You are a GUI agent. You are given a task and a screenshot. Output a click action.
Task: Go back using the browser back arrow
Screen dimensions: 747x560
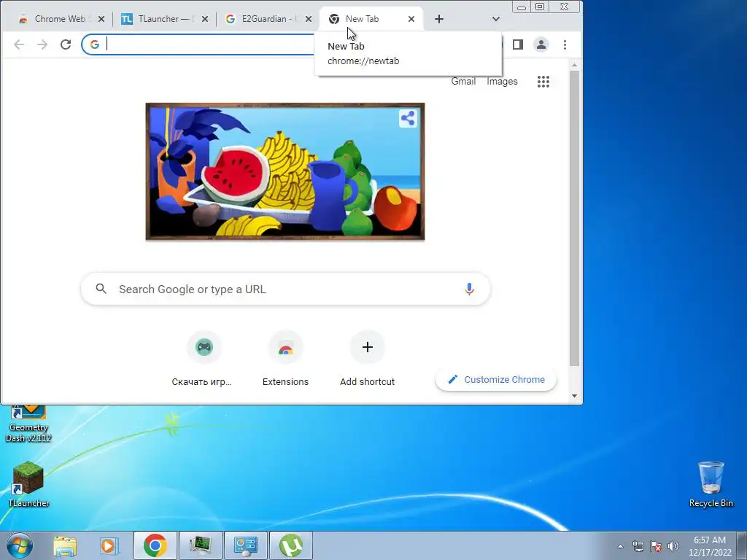(x=19, y=44)
